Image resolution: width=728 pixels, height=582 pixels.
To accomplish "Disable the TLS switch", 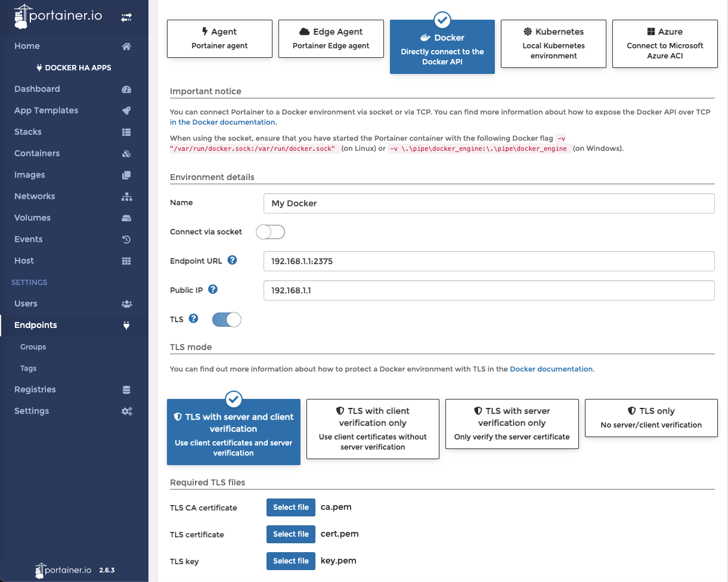I will tap(227, 320).
